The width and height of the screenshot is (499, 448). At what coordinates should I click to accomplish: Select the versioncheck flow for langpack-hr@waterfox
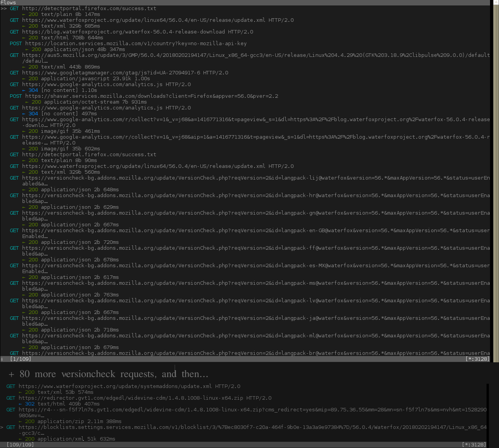pyautogui.click(x=250, y=198)
